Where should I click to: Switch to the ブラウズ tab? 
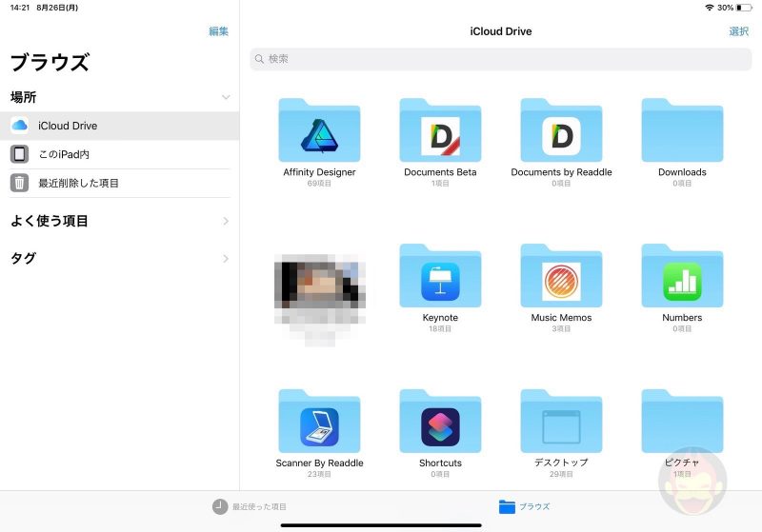tap(525, 506)
